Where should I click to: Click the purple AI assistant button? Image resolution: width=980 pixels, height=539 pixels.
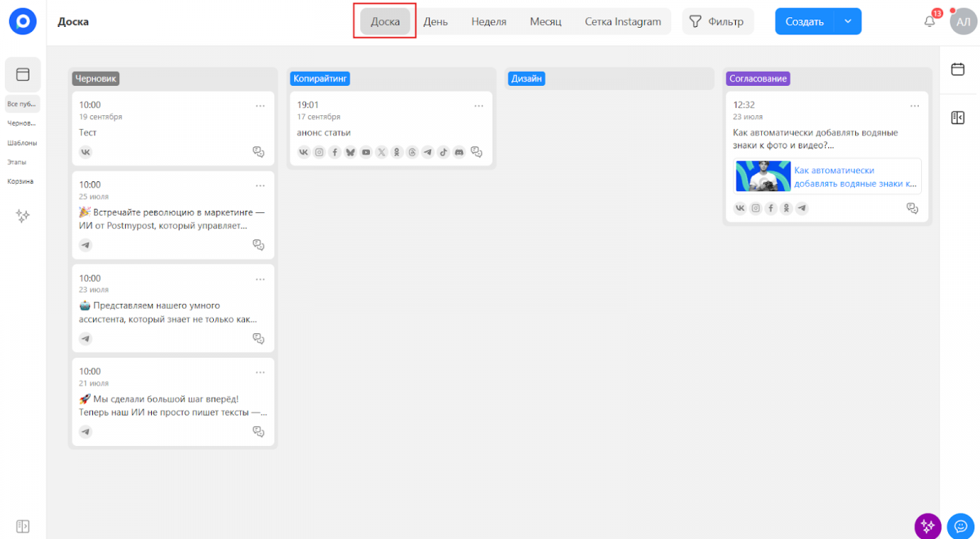tap(926, 524)
